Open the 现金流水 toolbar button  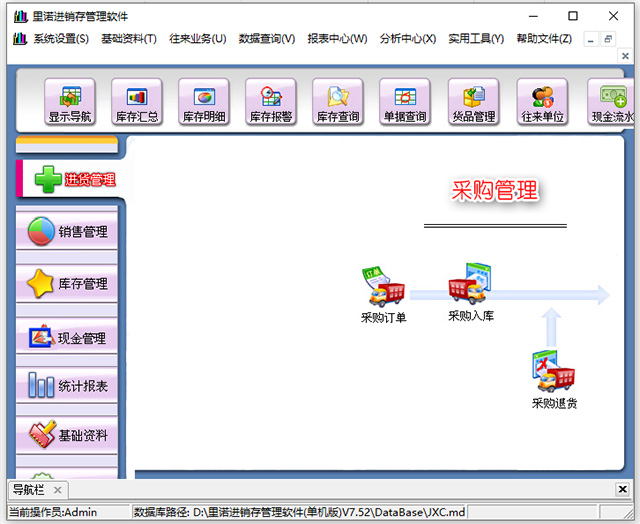click(611, 102)
